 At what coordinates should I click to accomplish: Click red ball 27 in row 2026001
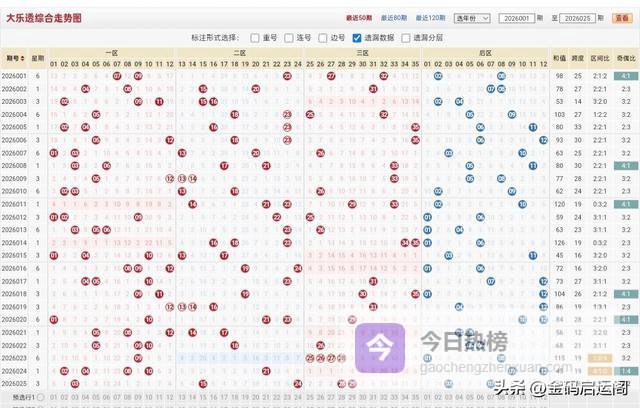pos(332,75)
